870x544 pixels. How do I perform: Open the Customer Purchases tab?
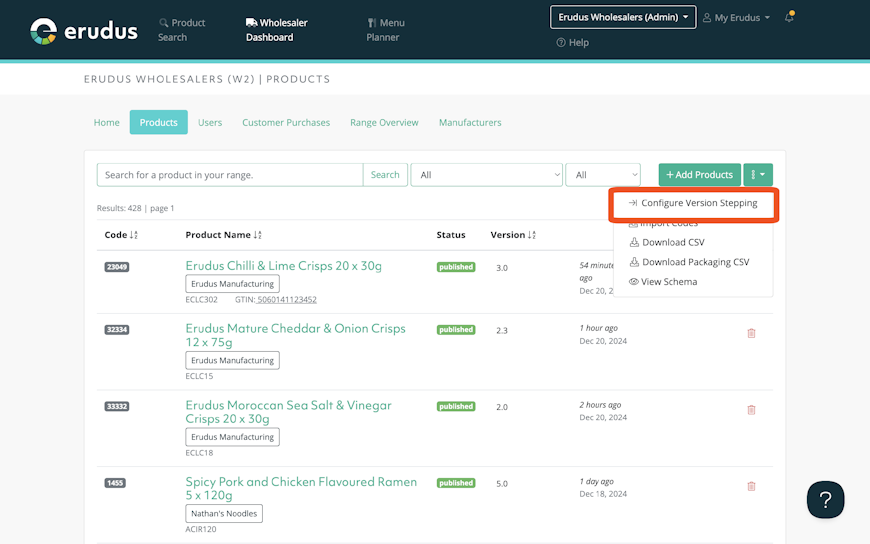[286, 122]
